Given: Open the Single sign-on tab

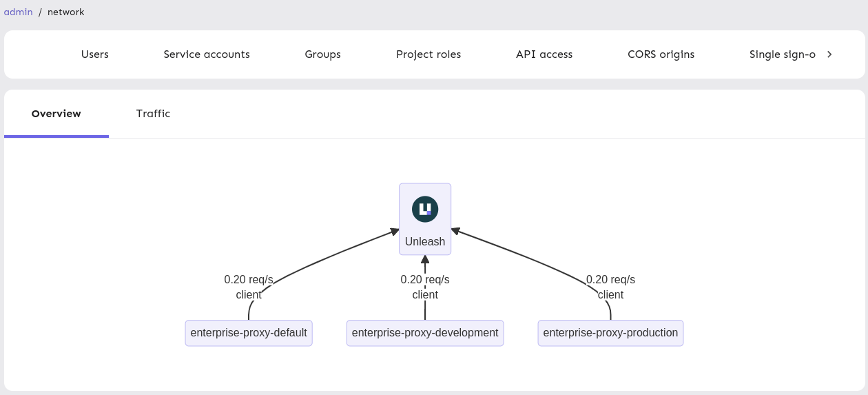Looking at the screenshot, I should point(782,54).
